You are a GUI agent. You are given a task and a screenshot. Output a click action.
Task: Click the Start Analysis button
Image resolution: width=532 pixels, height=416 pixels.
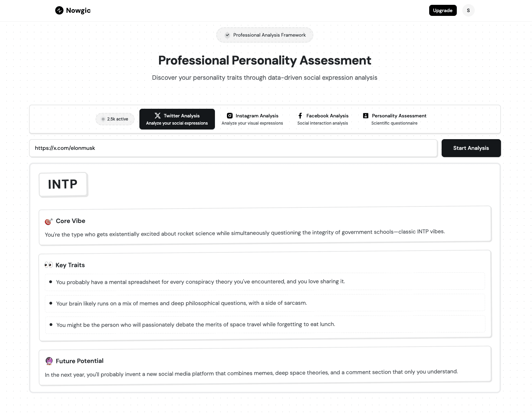coord(471,148)
